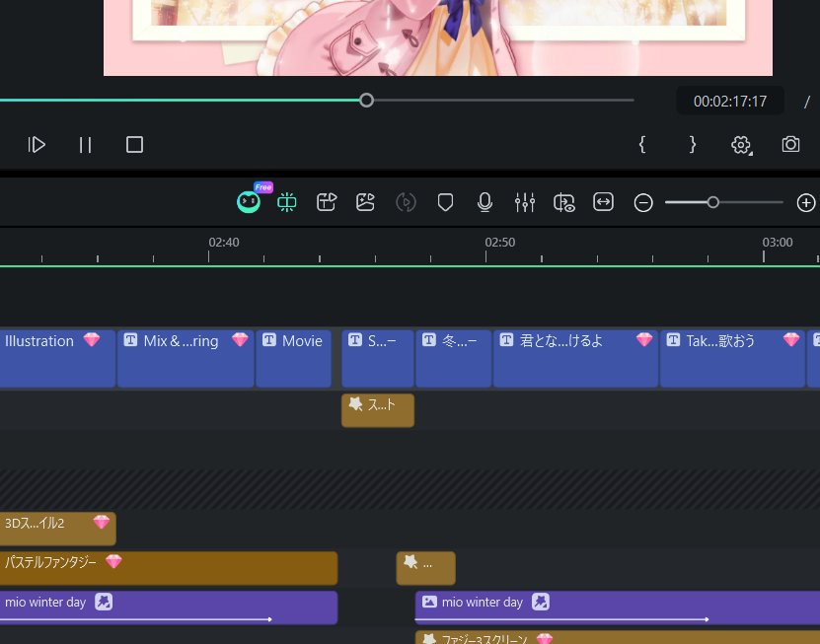This screenshot has width=820, height=644.
Task: Open preview quality settings gear
Action: 741,145
